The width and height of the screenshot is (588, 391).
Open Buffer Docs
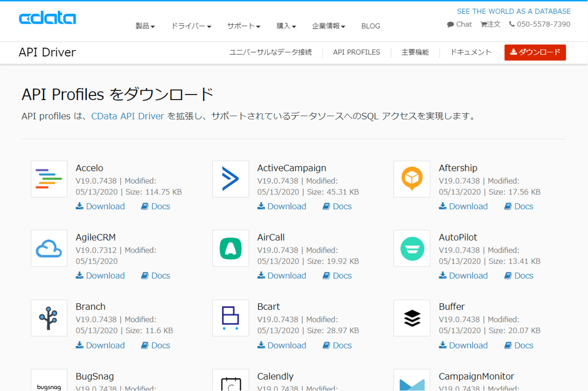(519, 345)
